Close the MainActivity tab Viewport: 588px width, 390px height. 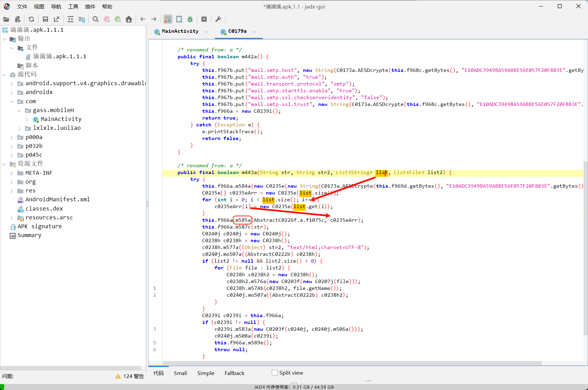pos(206,32)
